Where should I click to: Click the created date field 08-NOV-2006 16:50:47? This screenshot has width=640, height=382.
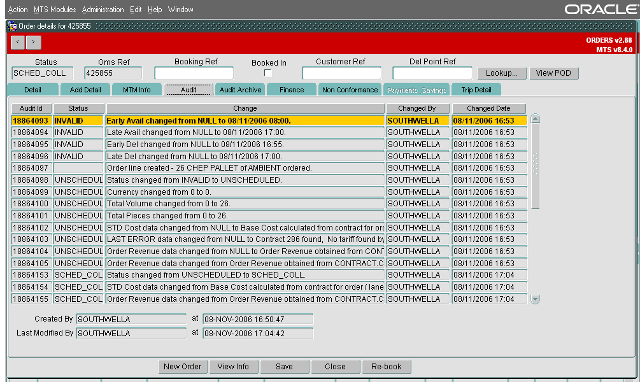(x=258, y=319)
